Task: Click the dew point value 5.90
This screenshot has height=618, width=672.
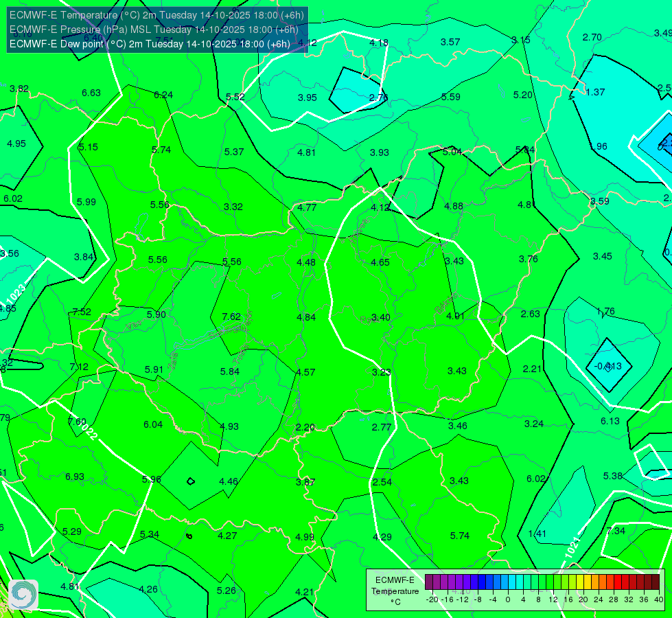Action: tap(156, 314)
